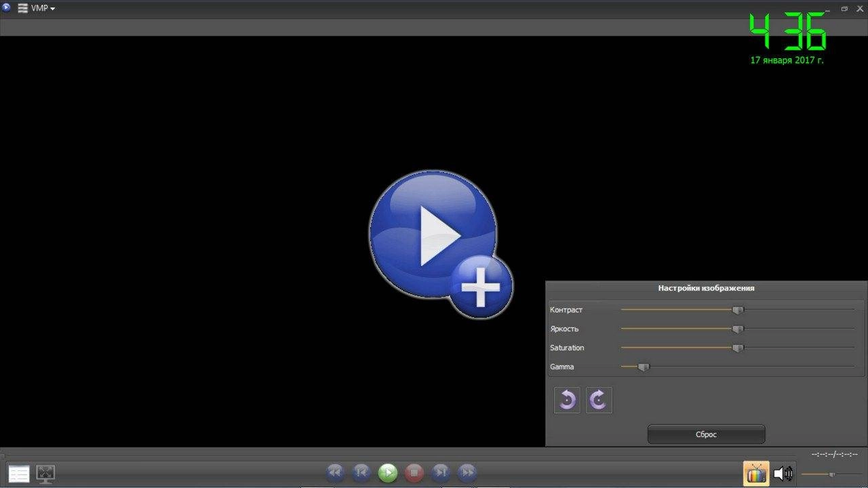This screenshot has height=488, width=868.
Task: Click the Gamma label
Action: click(x=561, y=367)
